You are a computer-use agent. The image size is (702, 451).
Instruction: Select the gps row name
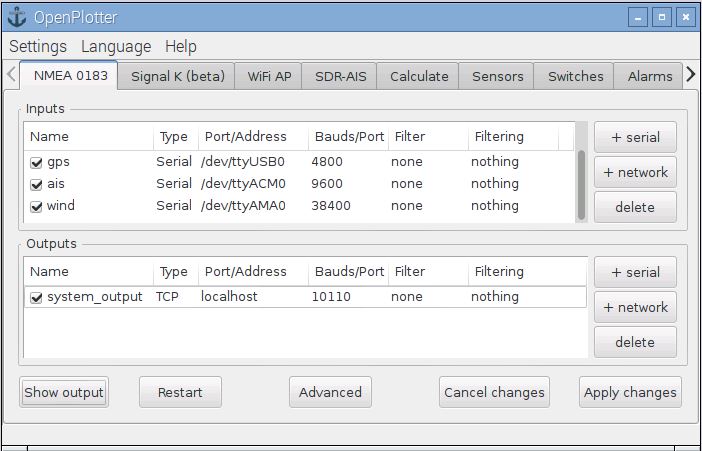click(x=58, y=162)
